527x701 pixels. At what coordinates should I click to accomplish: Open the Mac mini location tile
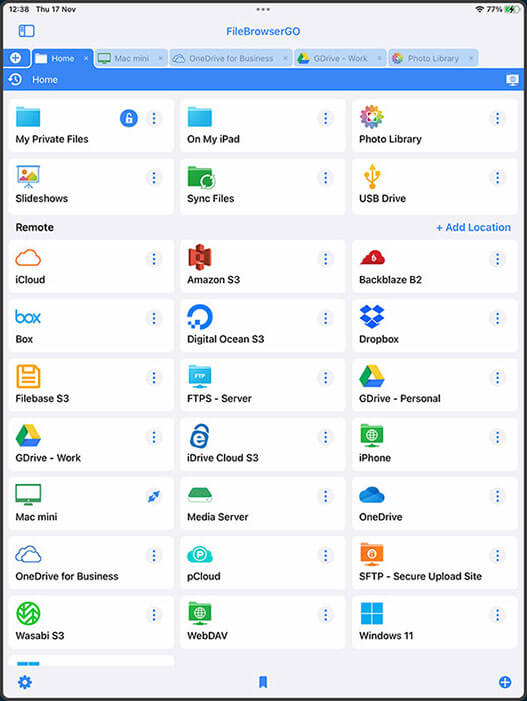(x=91, y=504)
